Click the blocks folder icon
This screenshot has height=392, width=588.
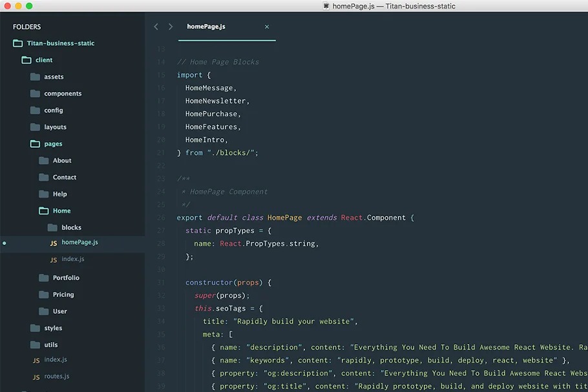tap(52, 227)
